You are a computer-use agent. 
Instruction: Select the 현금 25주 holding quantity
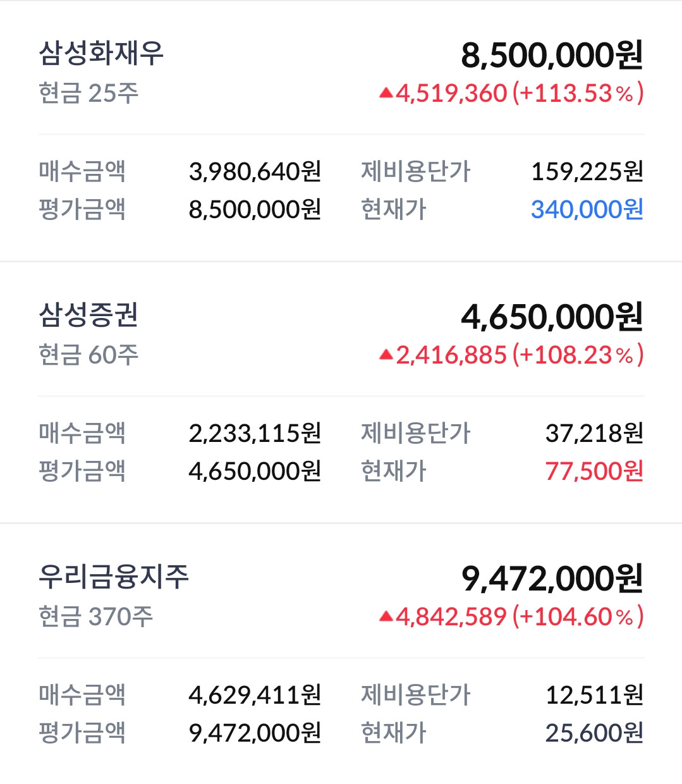click(x=88, y=94)
